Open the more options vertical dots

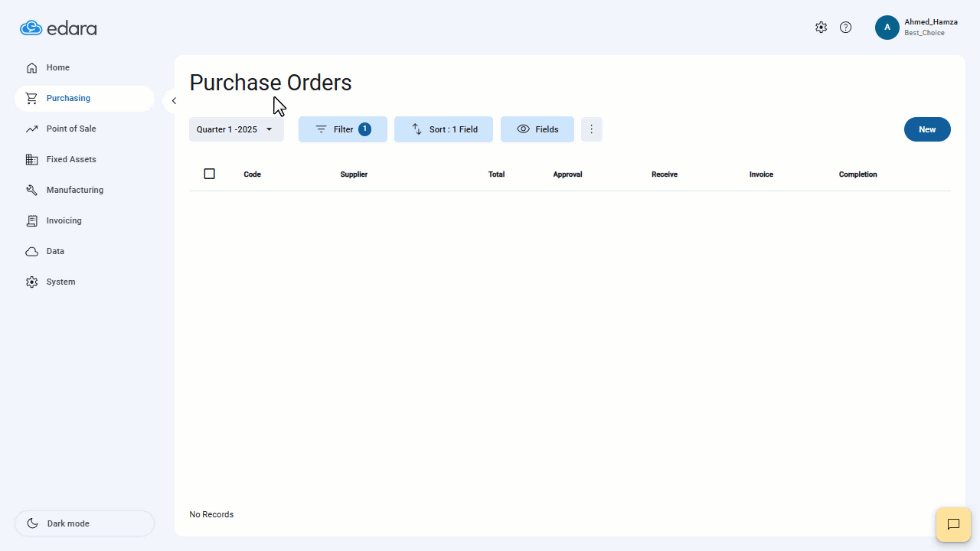[592, 129]
